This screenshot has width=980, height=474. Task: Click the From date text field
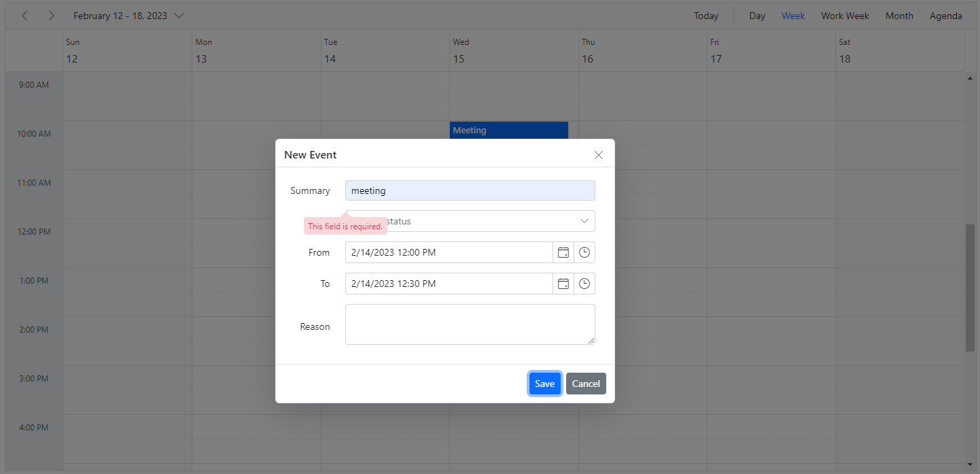(449, 252)
